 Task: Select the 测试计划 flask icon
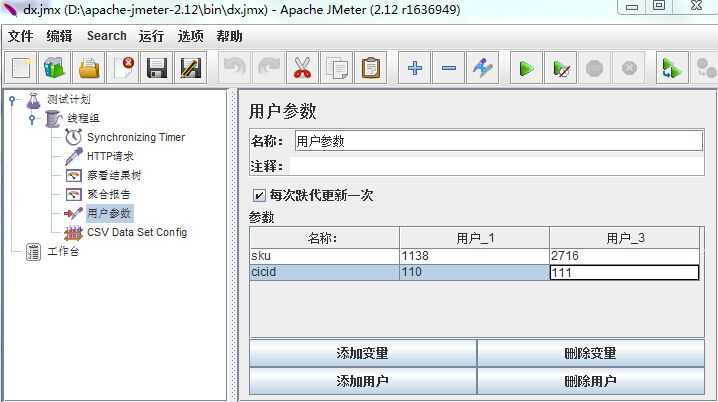click(x=33, y=100)
